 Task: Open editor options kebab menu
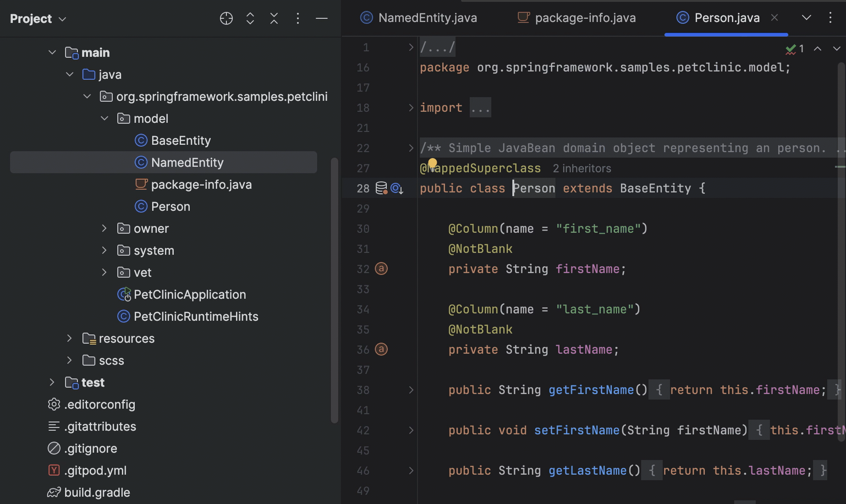830,17
